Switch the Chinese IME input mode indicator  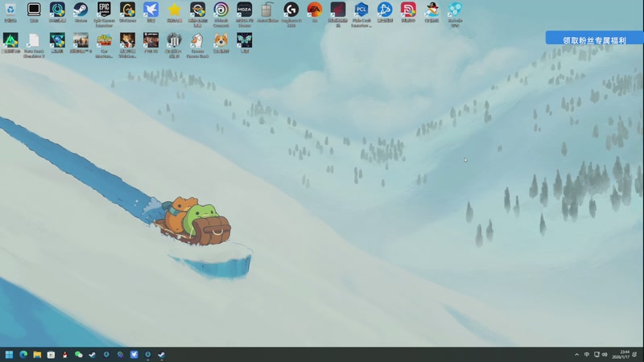587,354
